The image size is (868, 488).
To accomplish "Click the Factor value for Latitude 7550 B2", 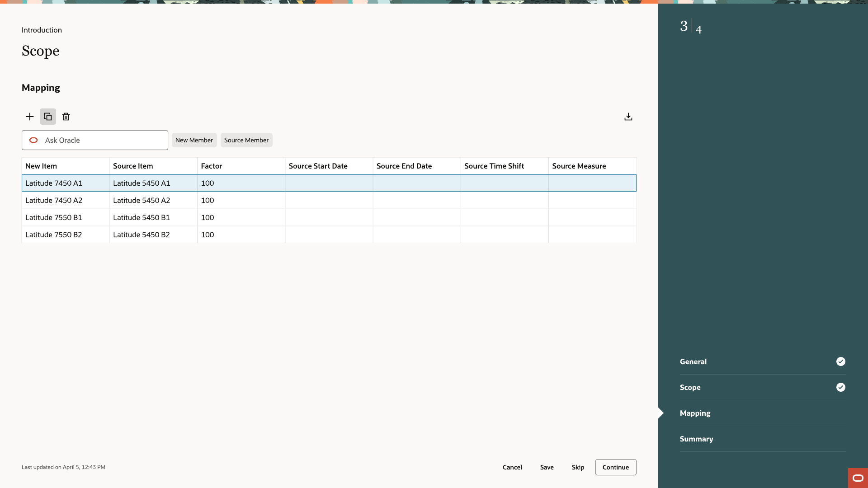I will pyautogui.click(x=241, y=235).
